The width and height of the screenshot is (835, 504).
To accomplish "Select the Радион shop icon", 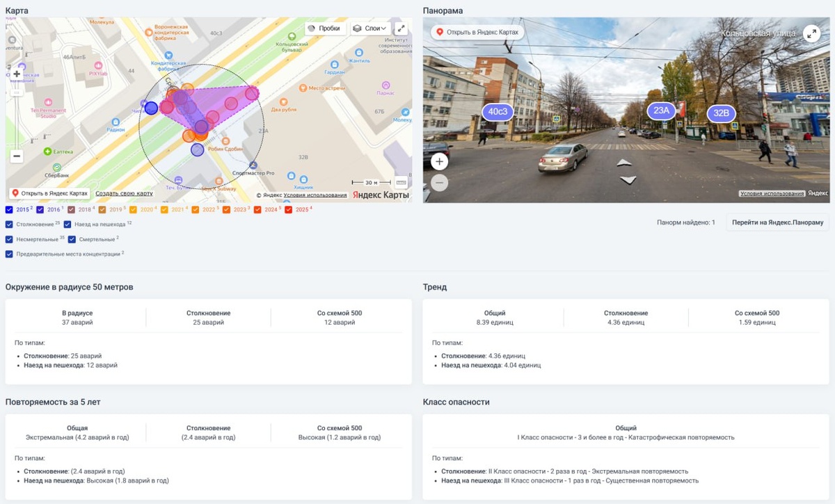I will 116,121.
